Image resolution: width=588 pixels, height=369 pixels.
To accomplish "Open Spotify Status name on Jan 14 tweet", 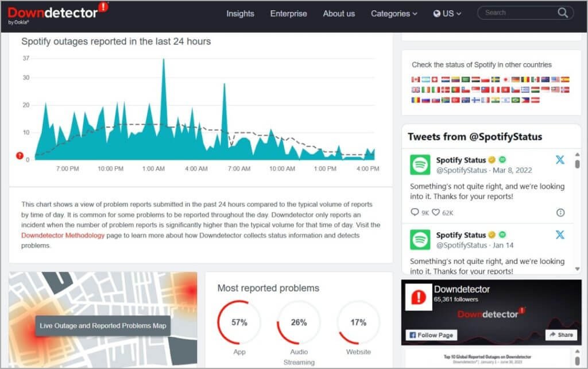I will [461, 235].
